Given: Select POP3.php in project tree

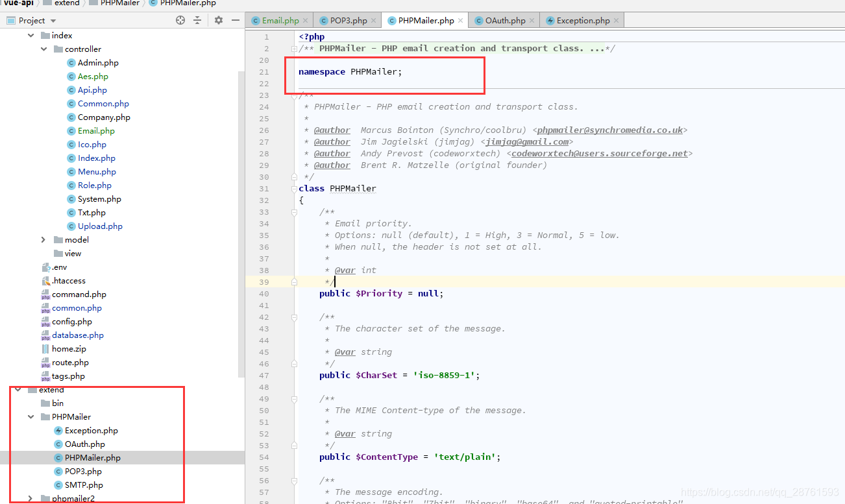Looking at the screenshot, I should coord(78,472).
